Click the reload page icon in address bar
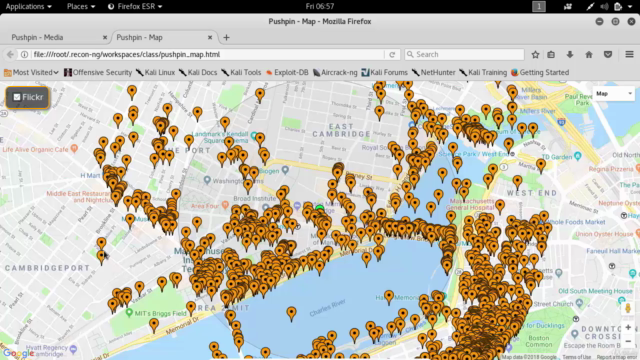The height and width of the screenshot is (360, 640). tap(392, 54)
